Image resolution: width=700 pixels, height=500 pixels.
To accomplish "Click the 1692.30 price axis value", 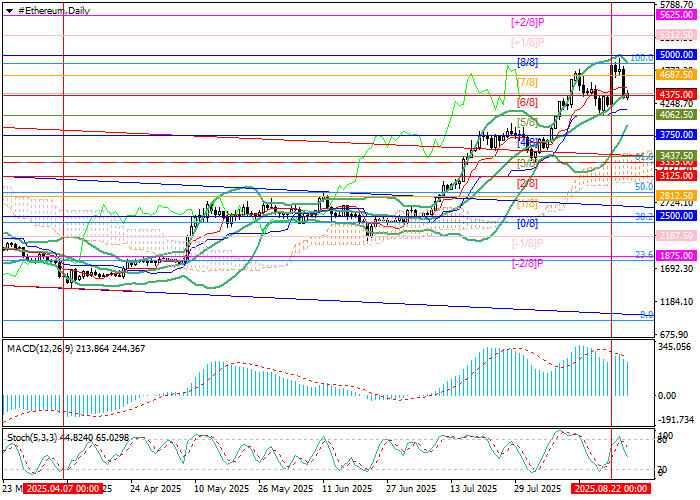I will (676, 269).
